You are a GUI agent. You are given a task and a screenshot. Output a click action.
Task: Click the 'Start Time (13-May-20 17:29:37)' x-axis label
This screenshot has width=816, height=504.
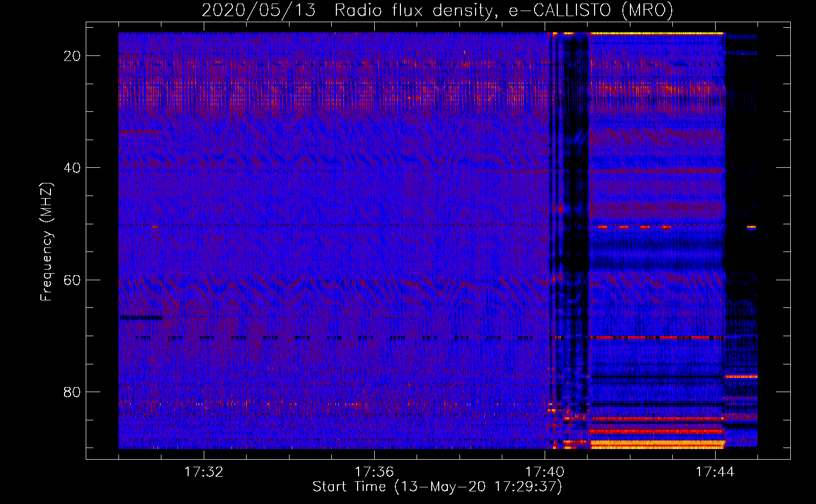437,487
